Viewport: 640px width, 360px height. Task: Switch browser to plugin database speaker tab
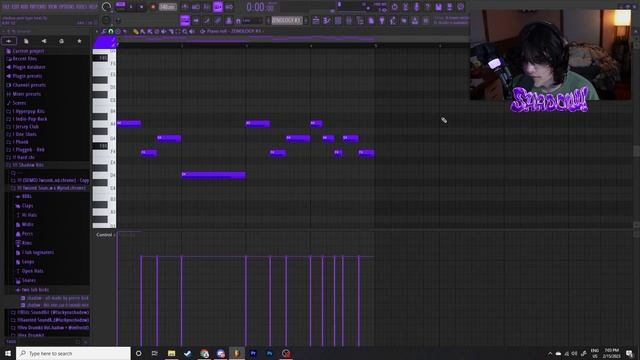point(44,41)
